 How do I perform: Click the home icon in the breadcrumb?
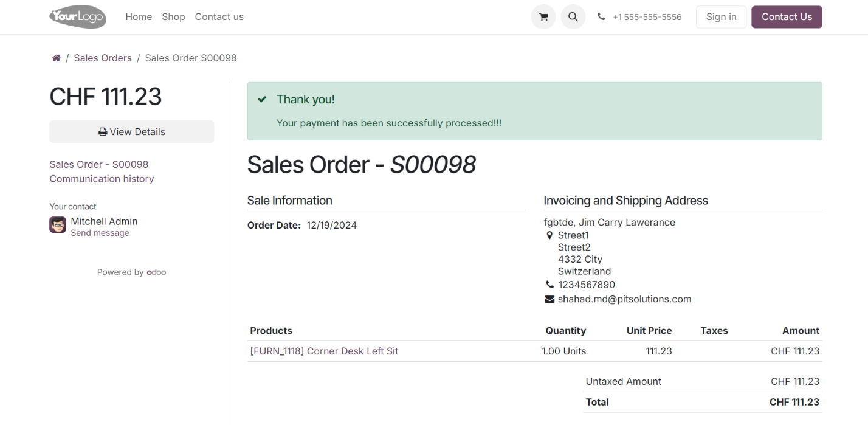56,57
